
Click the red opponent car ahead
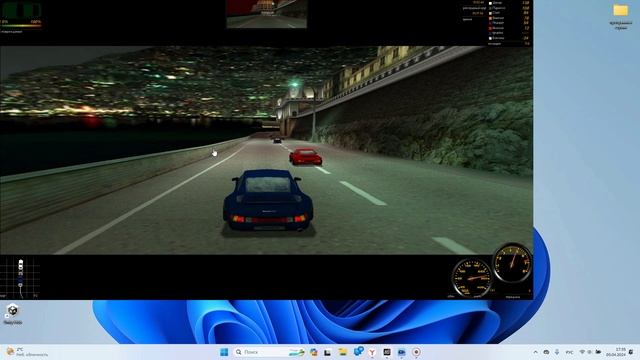[305, 157]
